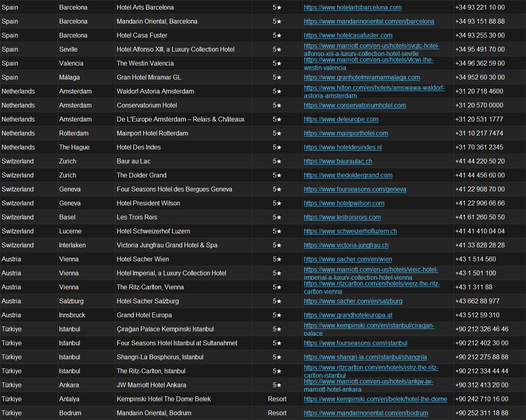
Task: Open the Ciragan Palace Kempinski link
Action: coord(369,329)
